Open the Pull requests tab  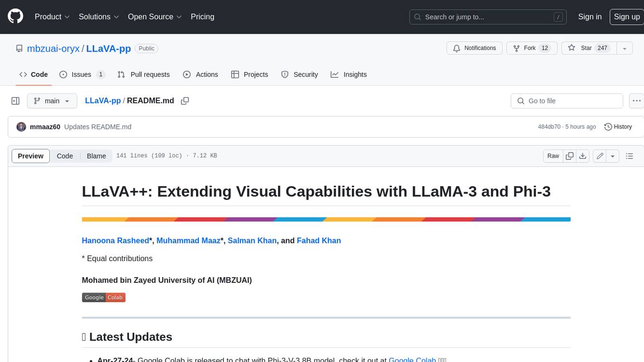(x=143, y=74)
